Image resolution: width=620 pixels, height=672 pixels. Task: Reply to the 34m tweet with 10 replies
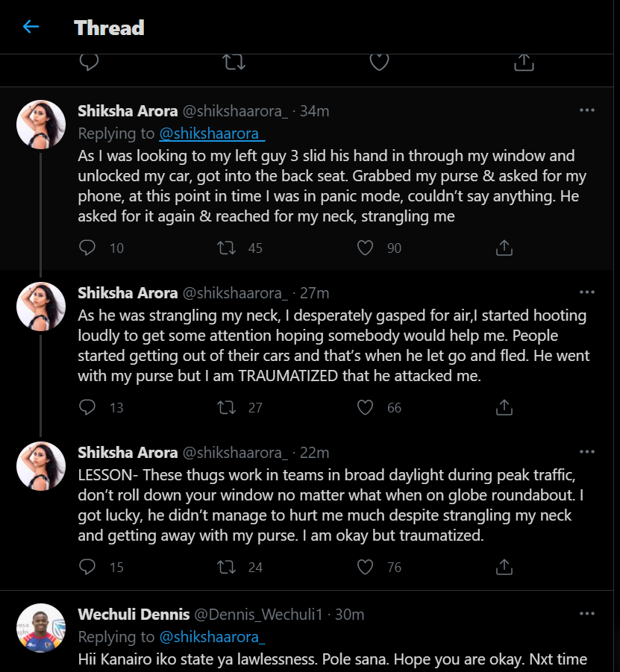click(88, 248)
